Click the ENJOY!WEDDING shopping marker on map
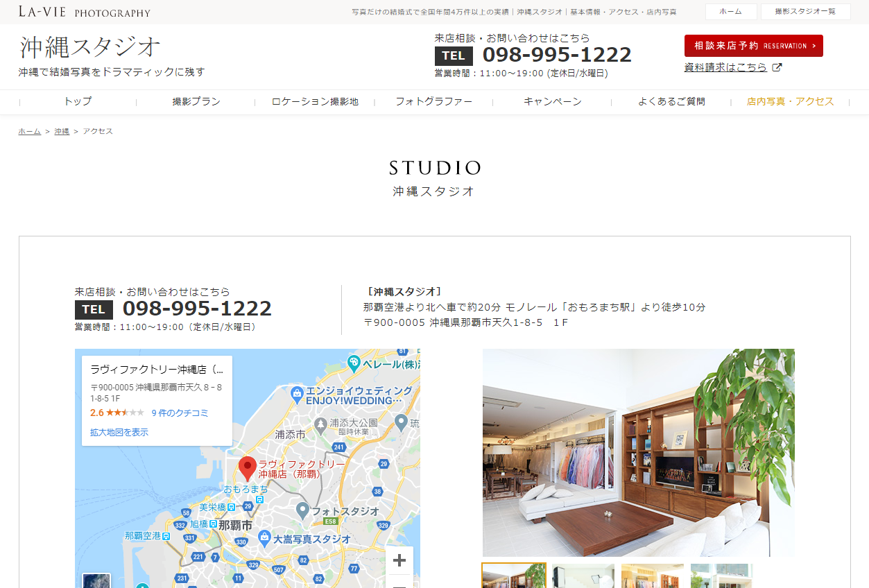This screenshot has width=869, height=588. tap(297, 394)
